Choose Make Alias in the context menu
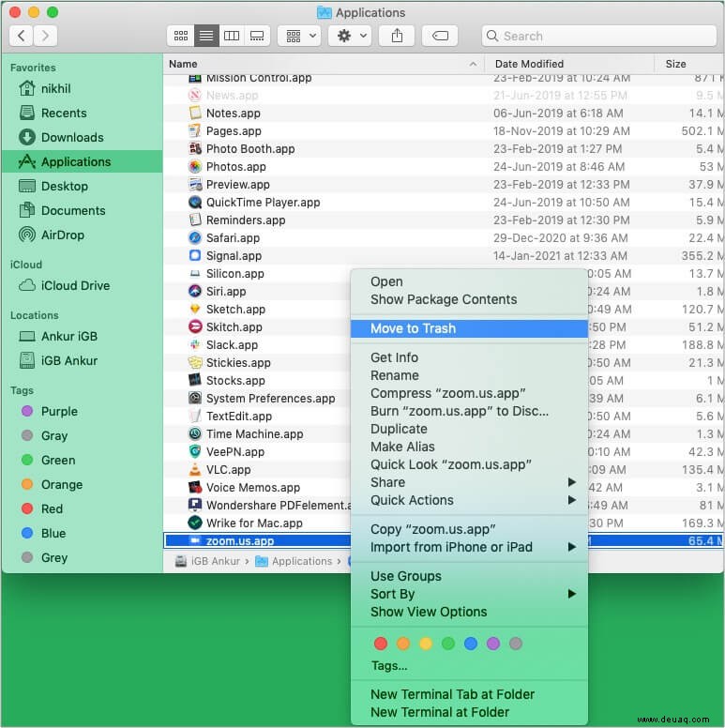Viewport: 725px width, 728px height. (x=469, y=447)
